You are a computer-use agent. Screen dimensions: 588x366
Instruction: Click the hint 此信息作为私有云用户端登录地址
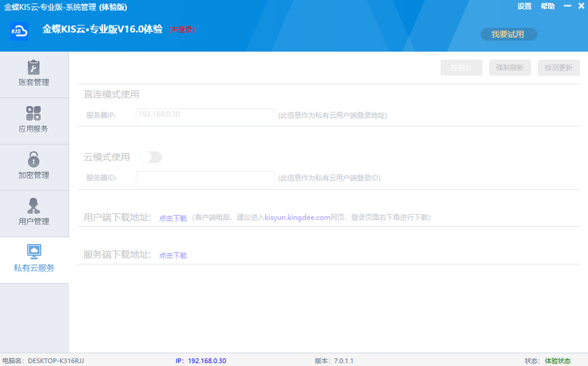pos(333,116)
